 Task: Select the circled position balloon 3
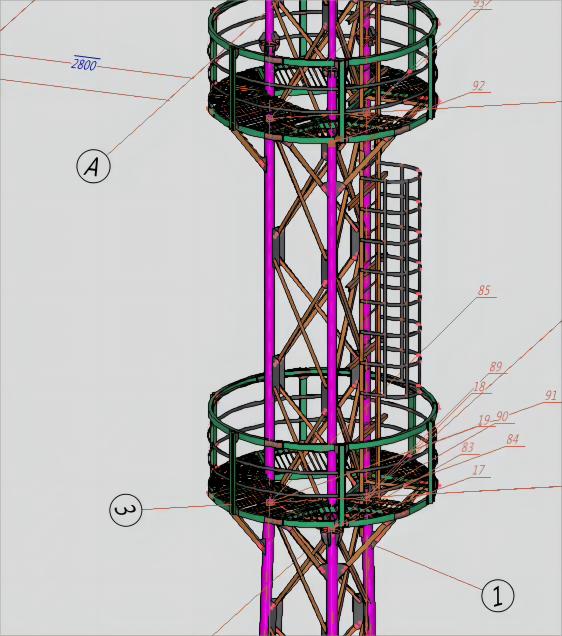(126, 510)
